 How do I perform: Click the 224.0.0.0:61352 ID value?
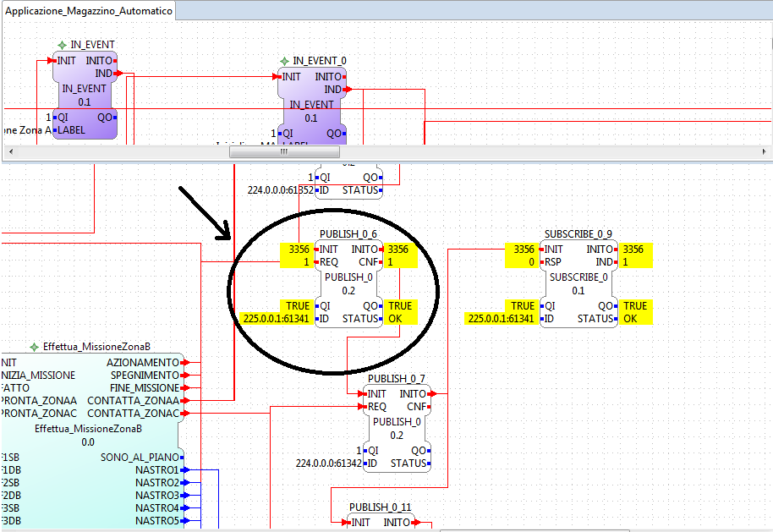coord(281,190)
